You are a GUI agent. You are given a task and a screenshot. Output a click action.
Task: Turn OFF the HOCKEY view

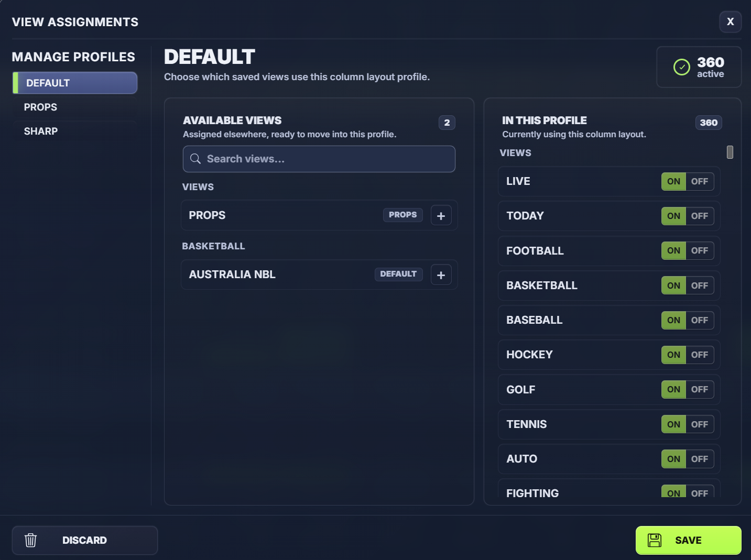[700, 355]
